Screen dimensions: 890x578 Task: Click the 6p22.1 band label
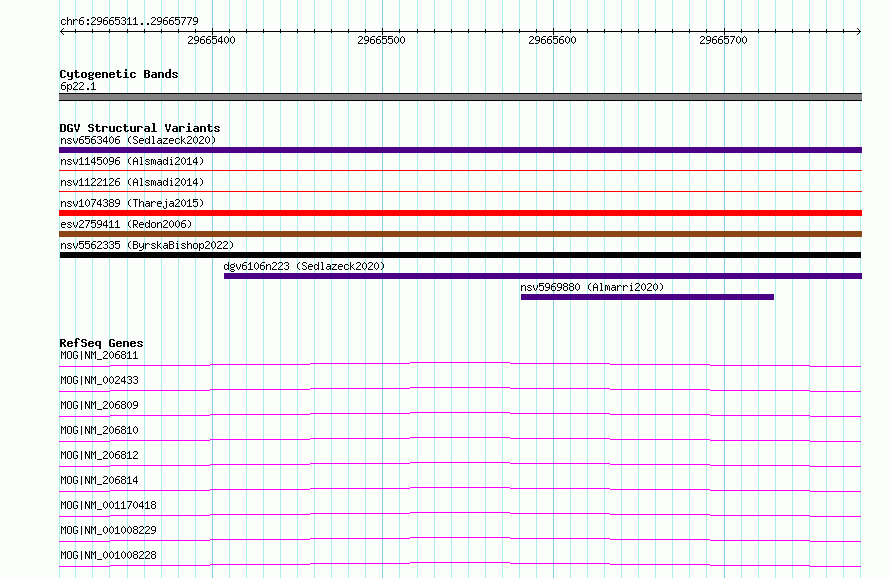pyautogui.click(x=78, y=86)
